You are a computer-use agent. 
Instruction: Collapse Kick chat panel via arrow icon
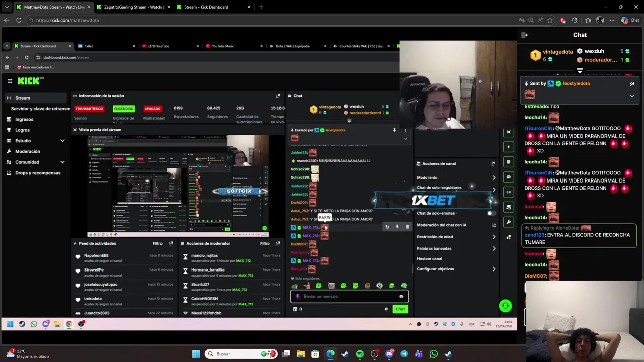tap(524, 35)
